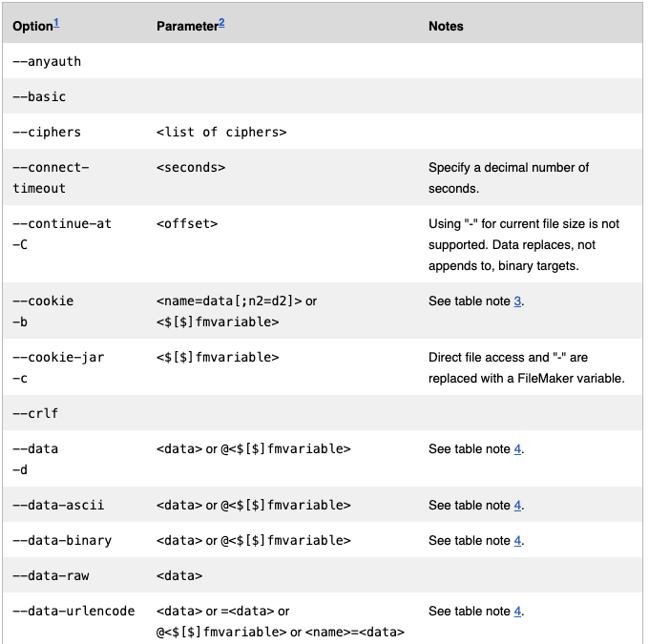The height and width of the screenshot is (644, 649).
Task: Click the --anyauth option text
Action: [x=47, y=61]
